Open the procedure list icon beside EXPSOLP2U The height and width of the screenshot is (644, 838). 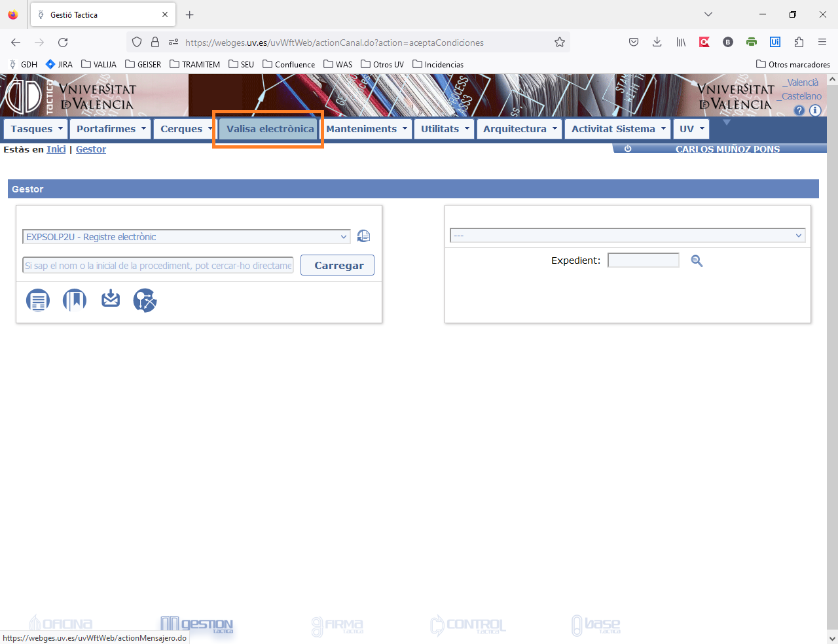364,236
